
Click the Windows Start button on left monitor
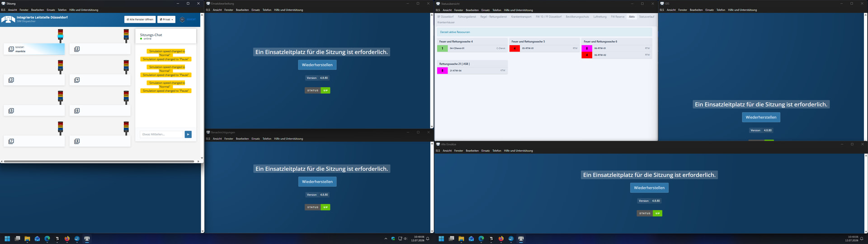(x=7, y=239)
